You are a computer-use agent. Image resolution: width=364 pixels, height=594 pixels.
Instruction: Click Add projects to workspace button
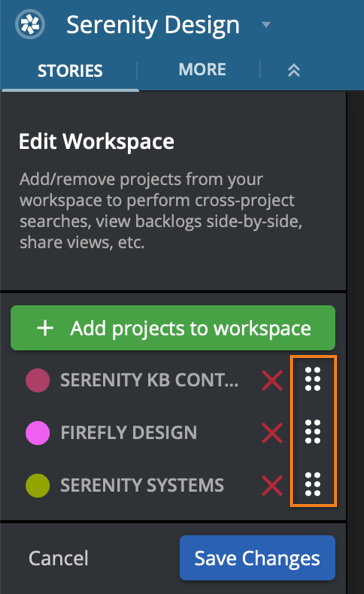click(173, 328)
